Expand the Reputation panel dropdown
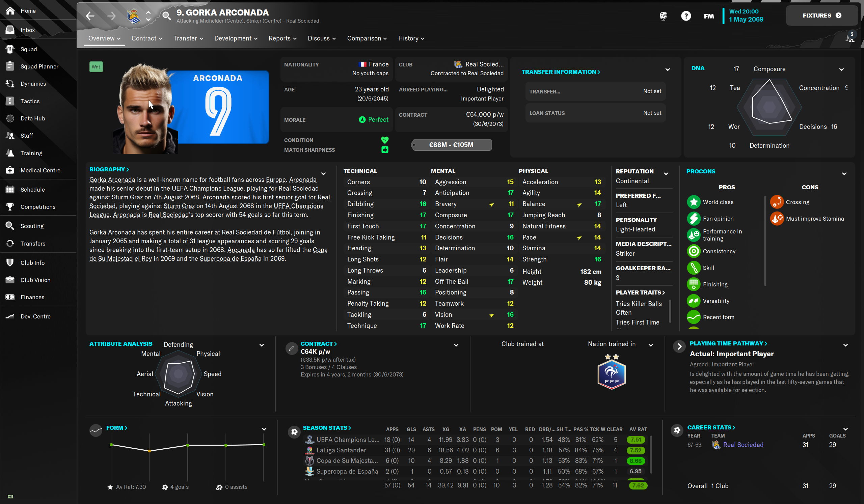 coord(666,174)
